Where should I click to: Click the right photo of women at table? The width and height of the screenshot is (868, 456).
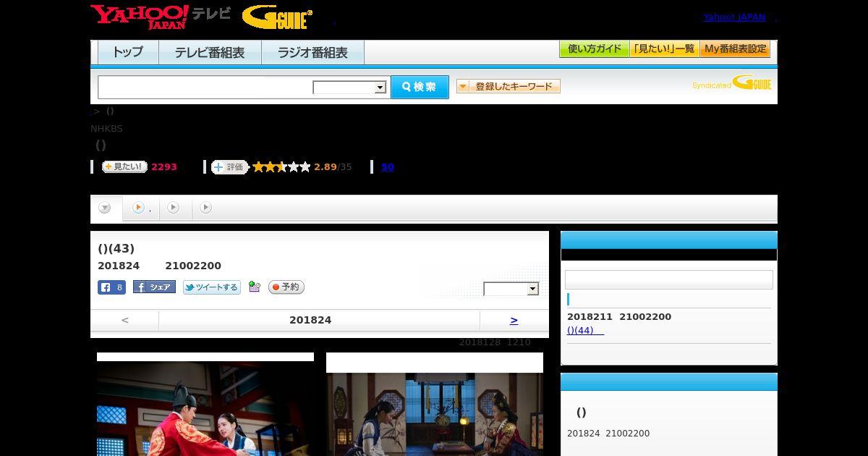(435, 414)
